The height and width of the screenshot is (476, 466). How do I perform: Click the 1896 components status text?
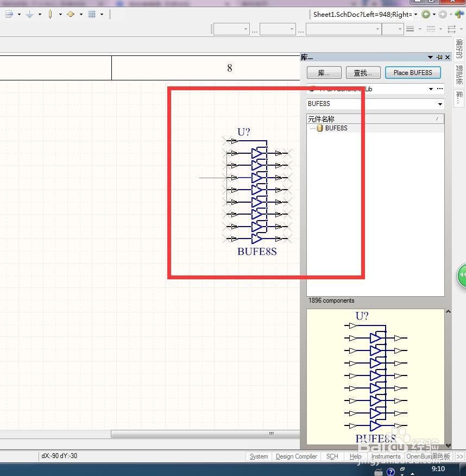[331, 300]
